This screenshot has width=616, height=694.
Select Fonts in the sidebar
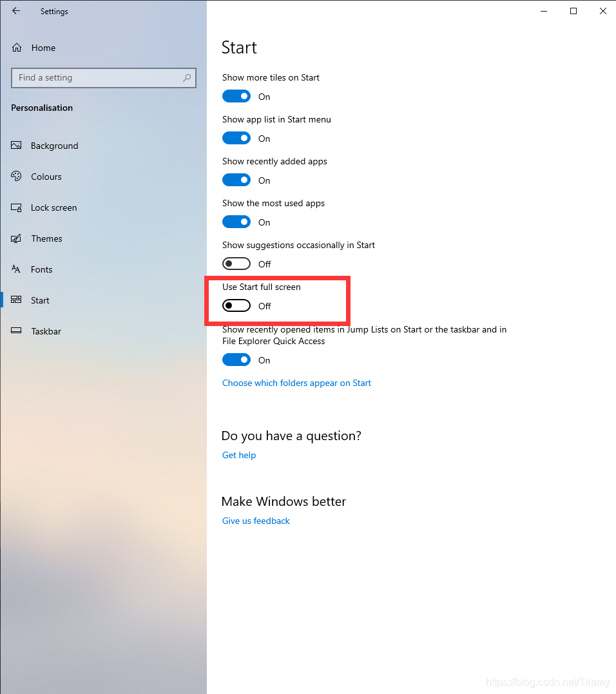[x=42, y=269]
